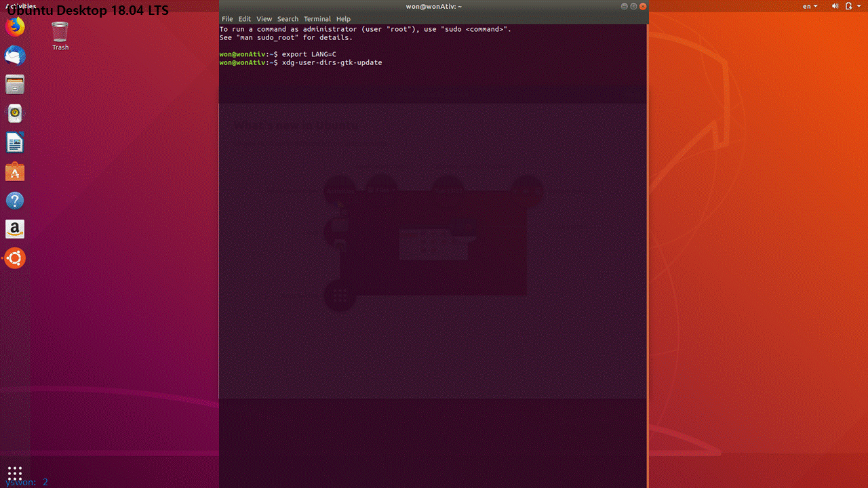Open the terminal File menu

point(227,19)
